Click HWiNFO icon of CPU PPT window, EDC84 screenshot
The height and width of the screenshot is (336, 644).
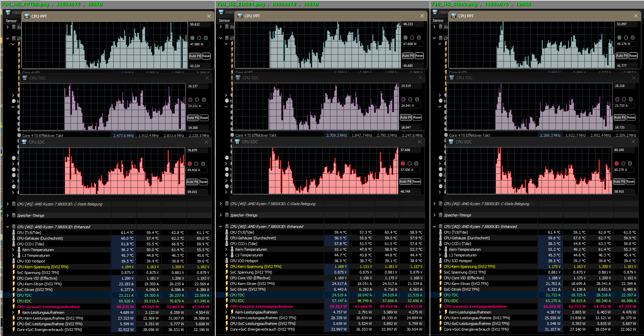click(240, 16)
